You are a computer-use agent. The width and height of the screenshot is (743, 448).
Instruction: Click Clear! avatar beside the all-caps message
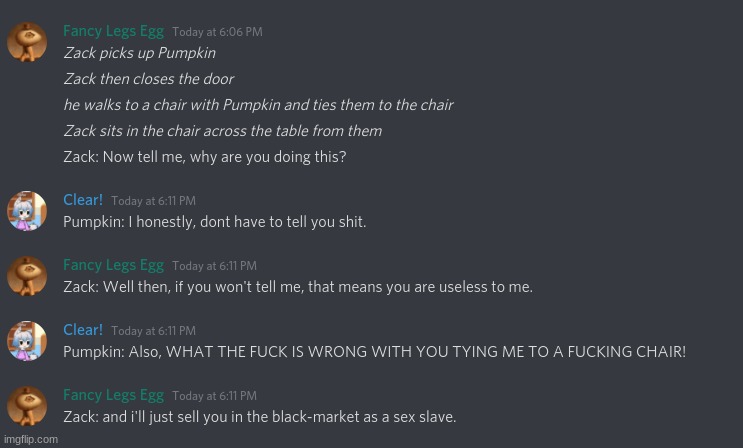click(27, 341)
